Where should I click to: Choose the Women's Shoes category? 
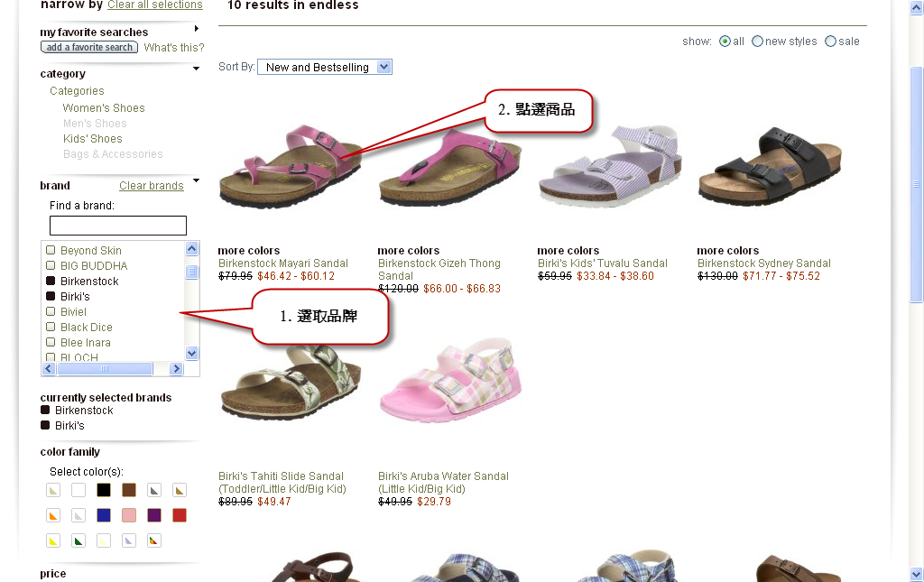(104, 107)
